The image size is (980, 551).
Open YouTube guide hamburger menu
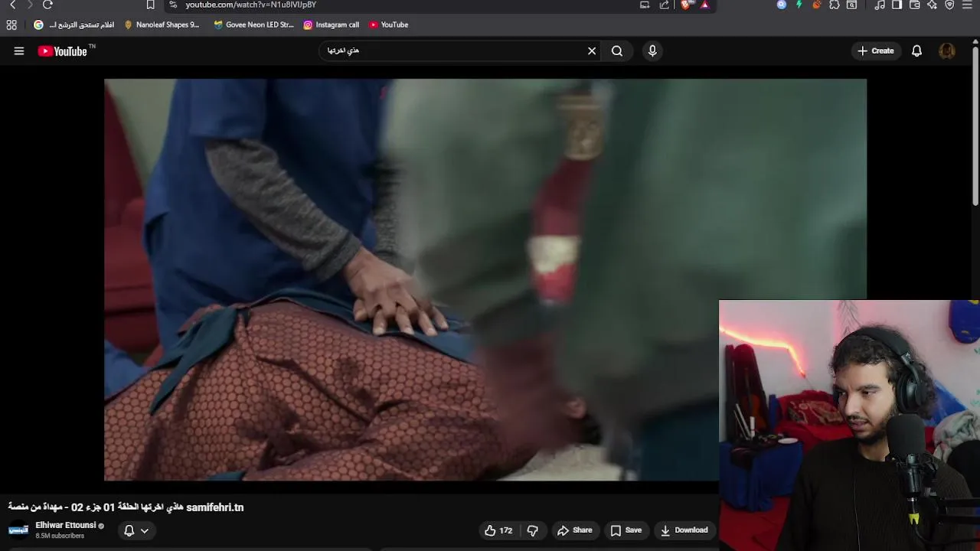click(19, 51)
